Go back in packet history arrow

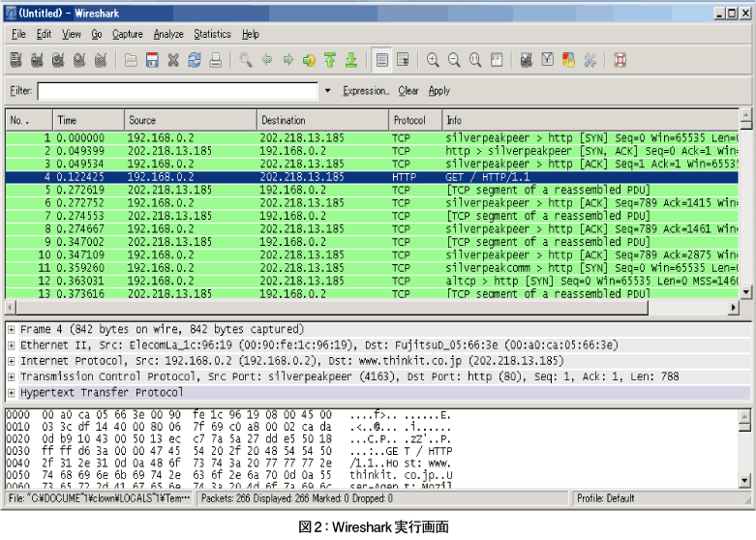point(266,60)
